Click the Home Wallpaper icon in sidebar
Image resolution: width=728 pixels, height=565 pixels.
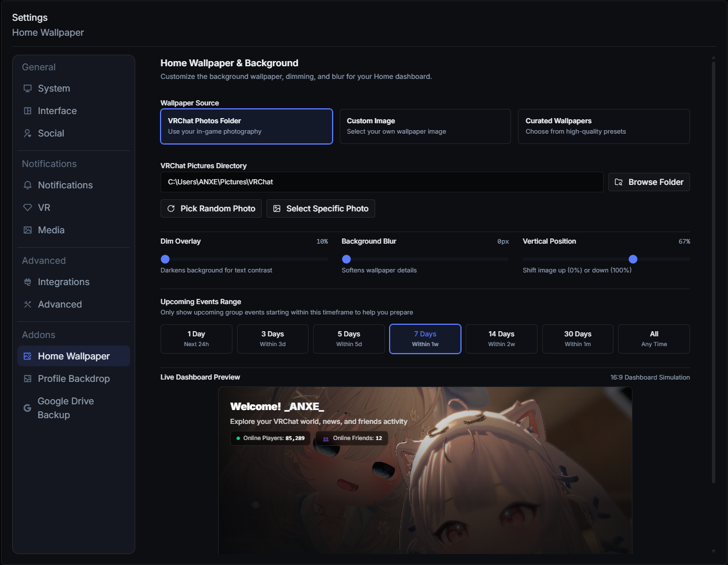28,356
